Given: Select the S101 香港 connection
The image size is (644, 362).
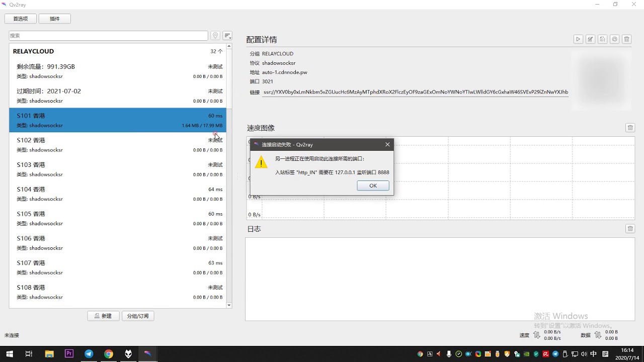Looking at the screenshot, I should (x=118, y=121).
